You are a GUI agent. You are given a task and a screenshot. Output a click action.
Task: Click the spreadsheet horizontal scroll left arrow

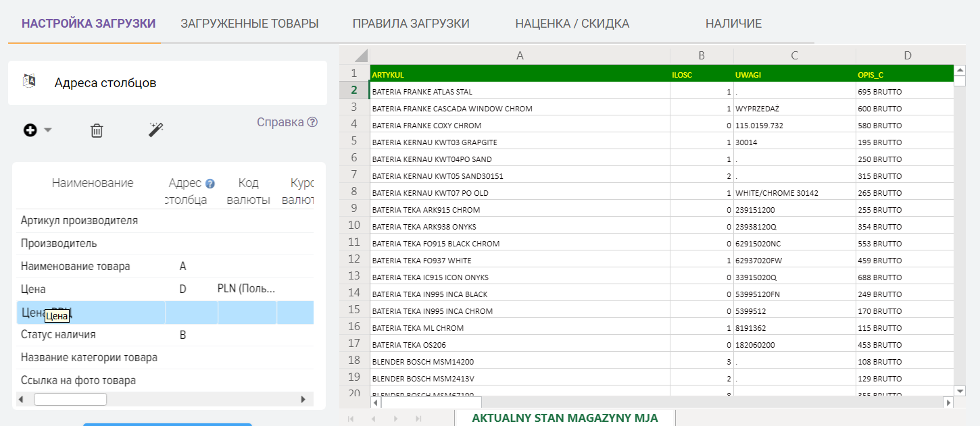pyautogui.click(x=376, y=402)
